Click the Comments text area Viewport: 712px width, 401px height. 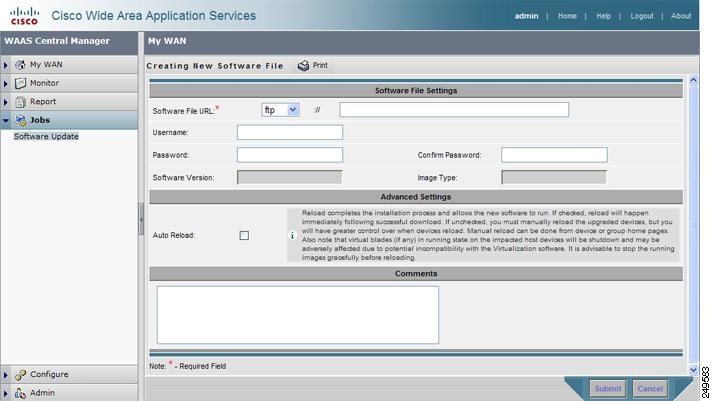click(x=298, y=315)
